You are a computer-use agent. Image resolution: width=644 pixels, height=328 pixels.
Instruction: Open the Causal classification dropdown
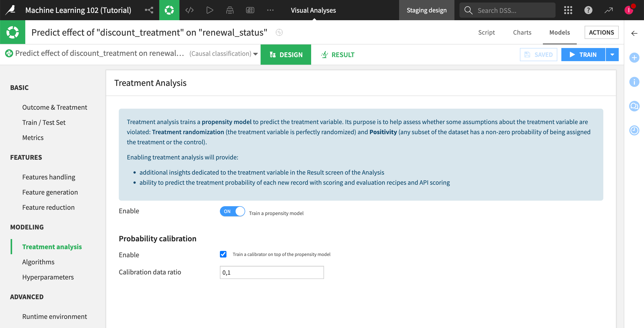256,54
